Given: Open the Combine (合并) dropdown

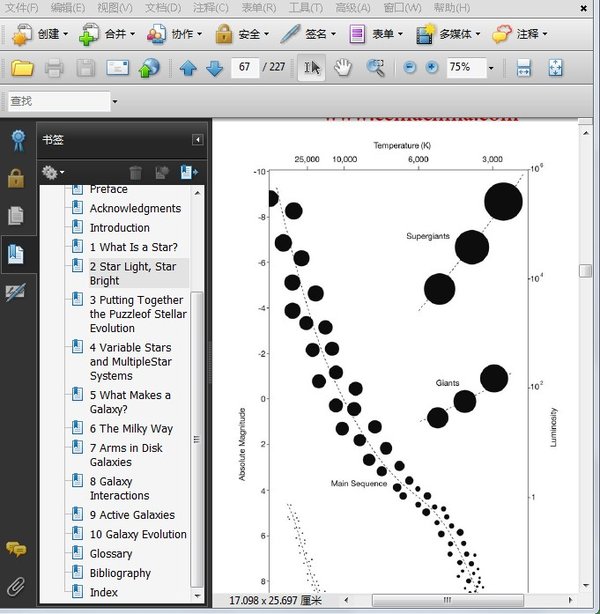Looking at the screenshot, I should point(107,34).
